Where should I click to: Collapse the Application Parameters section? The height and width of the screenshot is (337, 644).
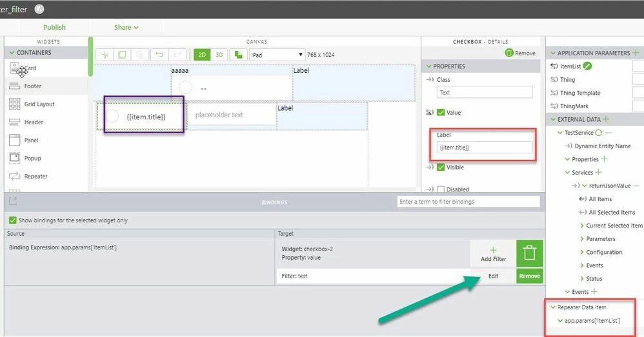tap(553, 53)
